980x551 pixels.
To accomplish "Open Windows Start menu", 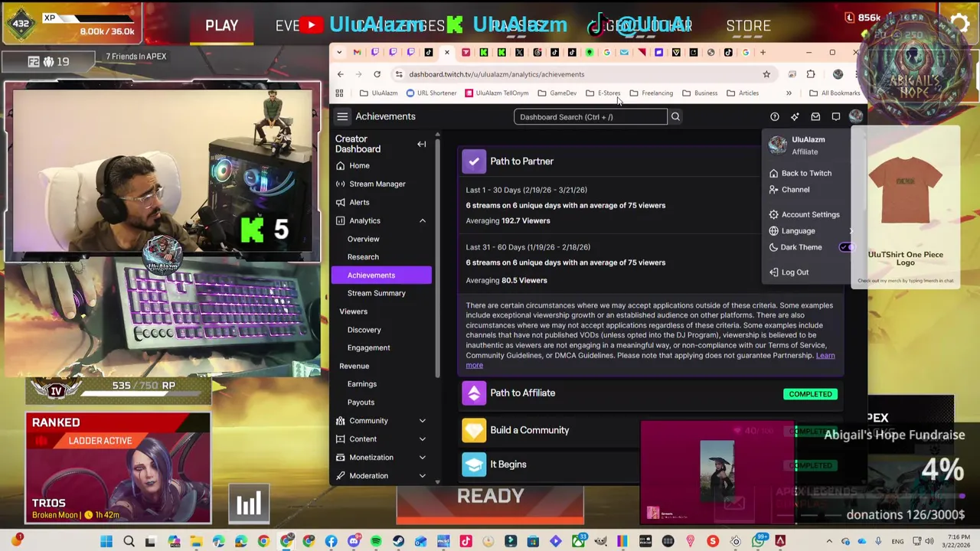I will click(x=106, y=542).
